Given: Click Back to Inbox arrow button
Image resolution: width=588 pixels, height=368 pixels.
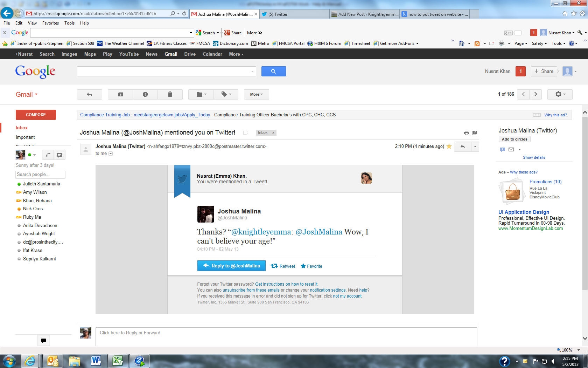Looking at the screenshot, I should [89, 94].
